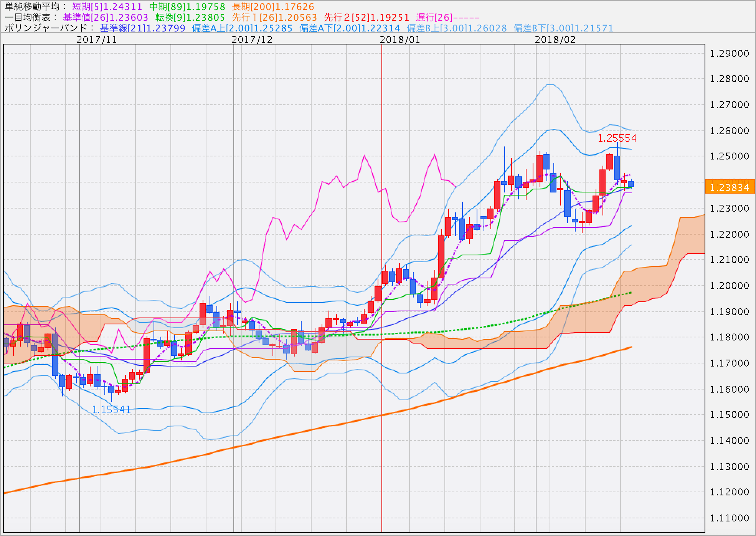Click the 2018/02 date label
The image size is (756, 536).
click(555, 39)
